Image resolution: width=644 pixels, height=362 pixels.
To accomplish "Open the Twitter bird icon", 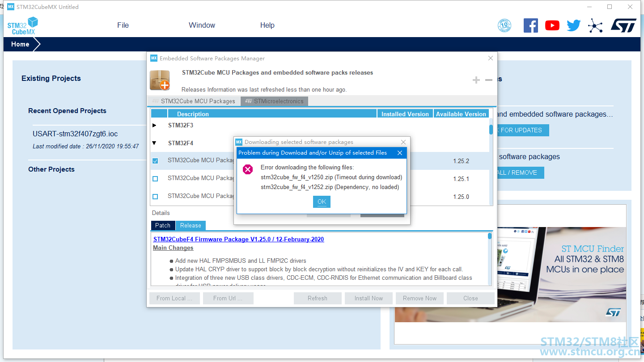I will tap(574, 25).
